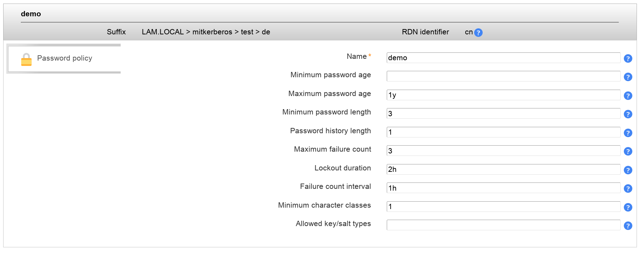Show help for Lockout duration
This screenshot has height=253, width=644.
point(628,170)
